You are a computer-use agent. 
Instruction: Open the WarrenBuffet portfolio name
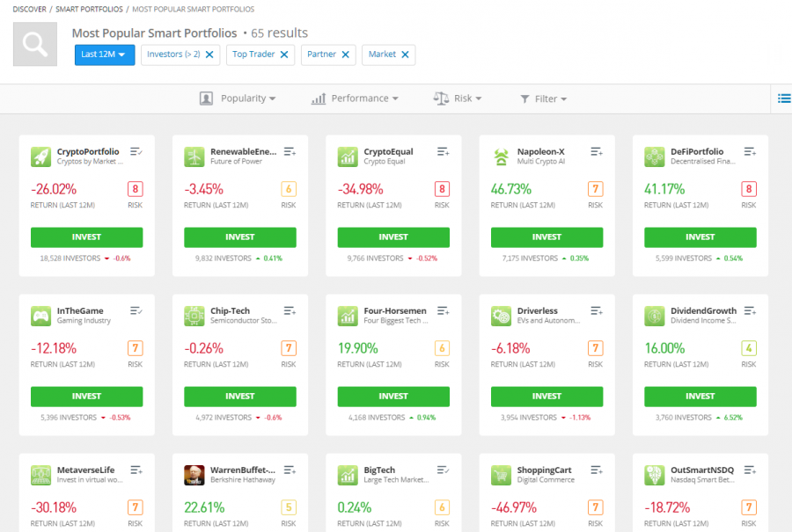click(243, 470)
